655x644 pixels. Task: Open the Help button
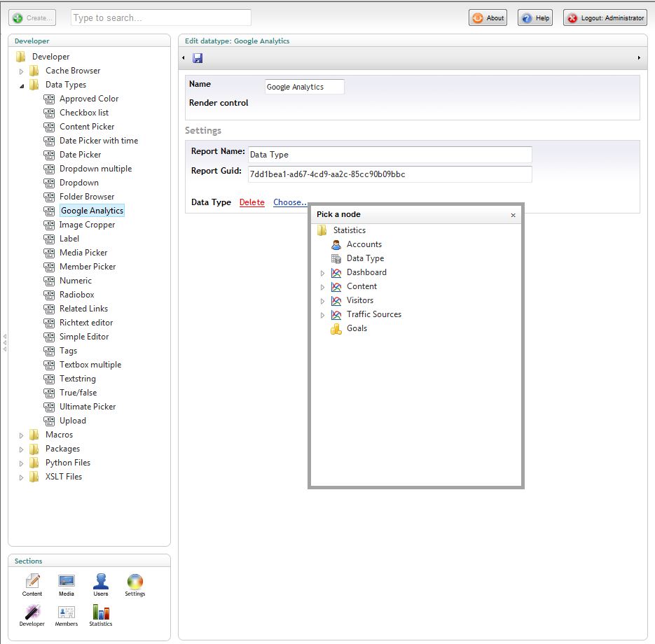(x=535, y=18)
